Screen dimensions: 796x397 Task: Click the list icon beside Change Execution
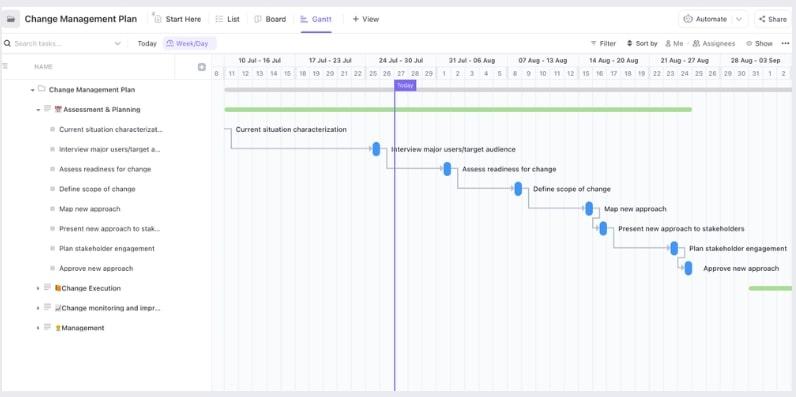(47, 287)
